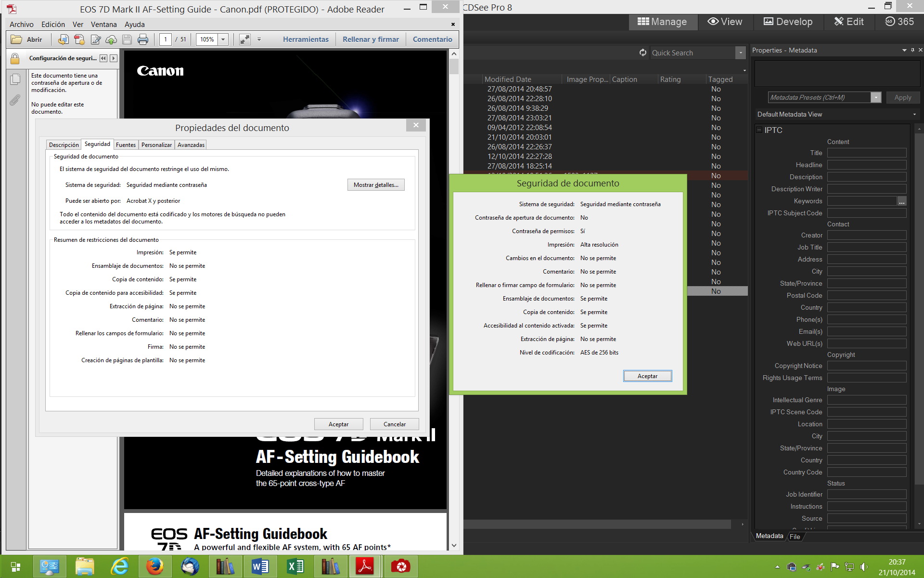The image size is (924, 578).
Task: Open the Metadata Presets dropdown
Action: (x=876, y=97)
